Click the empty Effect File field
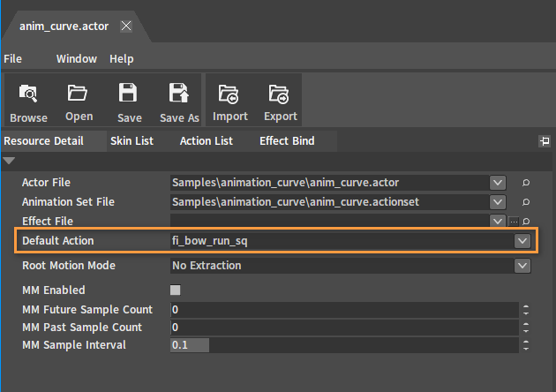 click(330, 221)
